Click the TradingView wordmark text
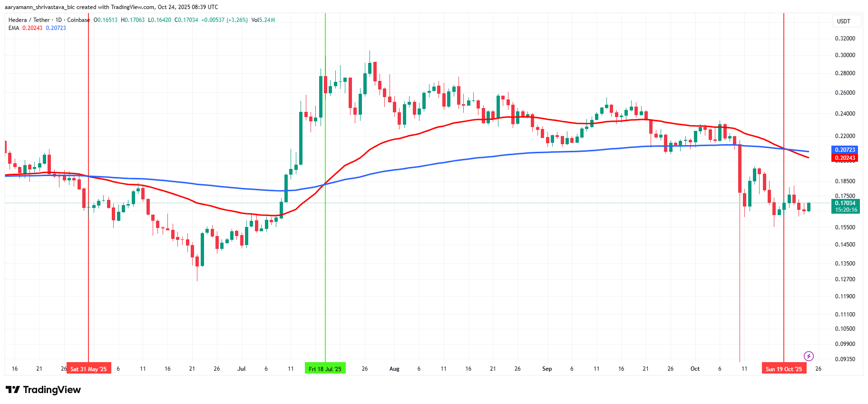Screen dimensions: 868x404 click(52, 390)
